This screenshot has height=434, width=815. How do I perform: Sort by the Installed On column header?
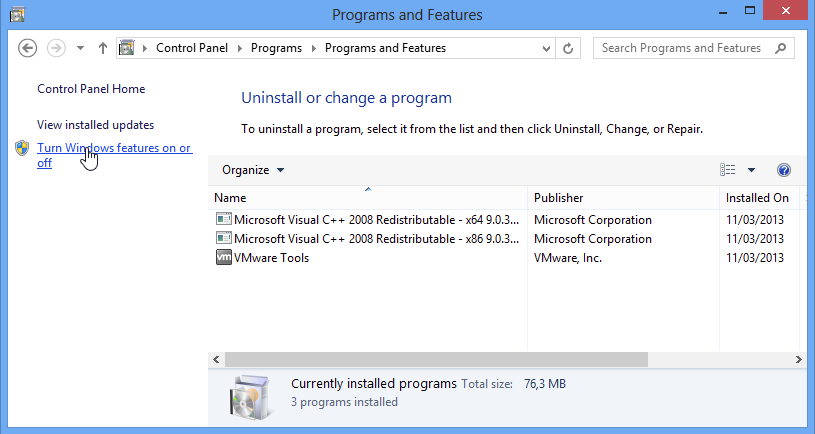click(x=757, y=198)
